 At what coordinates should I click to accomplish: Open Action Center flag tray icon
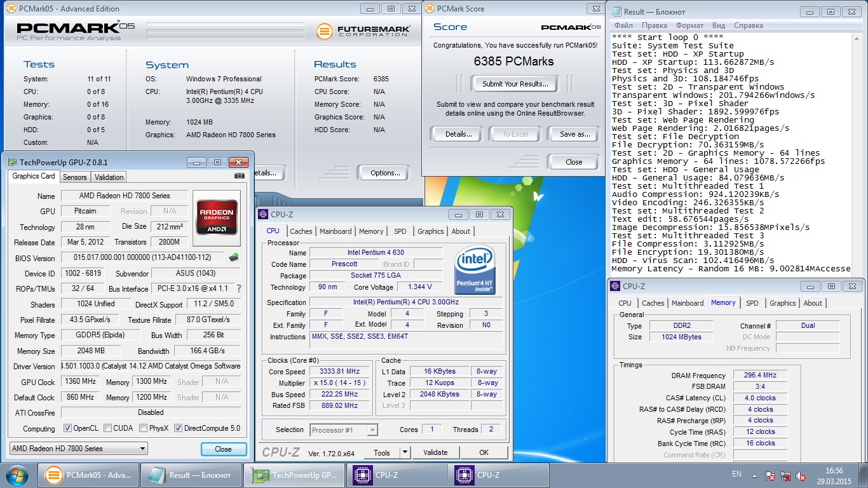tap(771, 475)
